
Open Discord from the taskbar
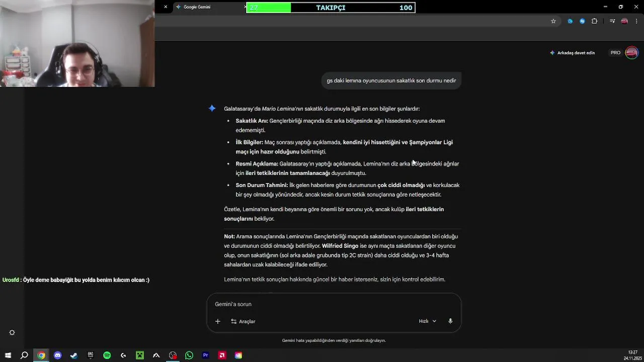57,355
